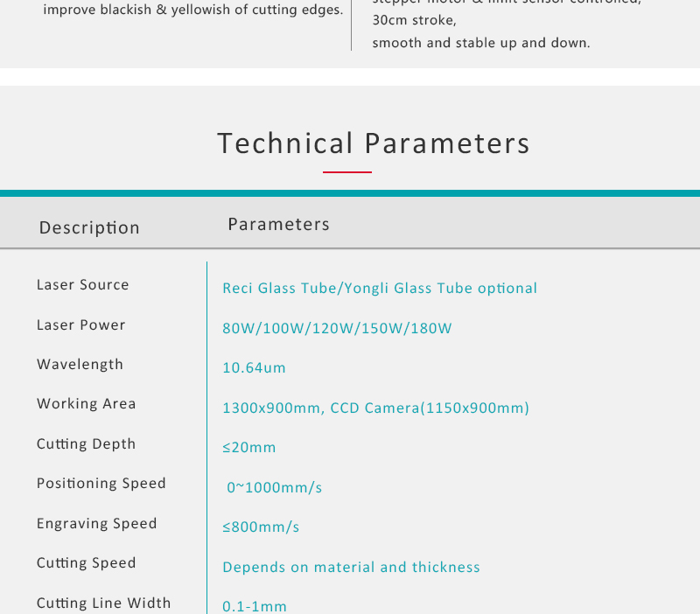700x614 pixels.
Task: Select the Description column header
Action: [89, 227]
